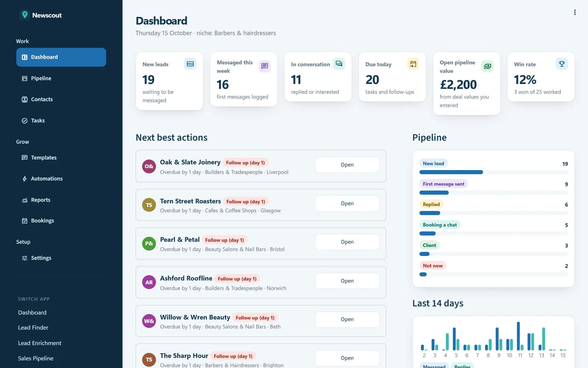This screenshot has height=368, width=588.
Task: Open the Pearl & Petal lead
Action: point(347,242)
